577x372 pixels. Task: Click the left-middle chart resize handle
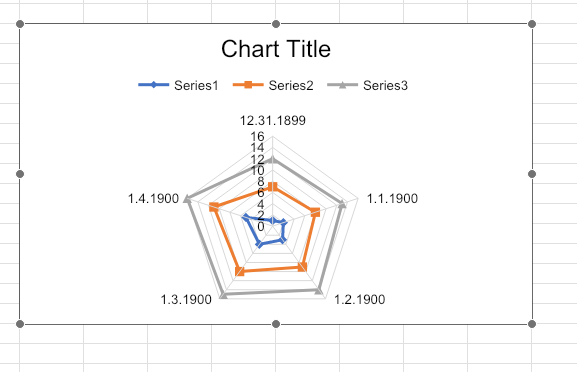click(20, 174)
